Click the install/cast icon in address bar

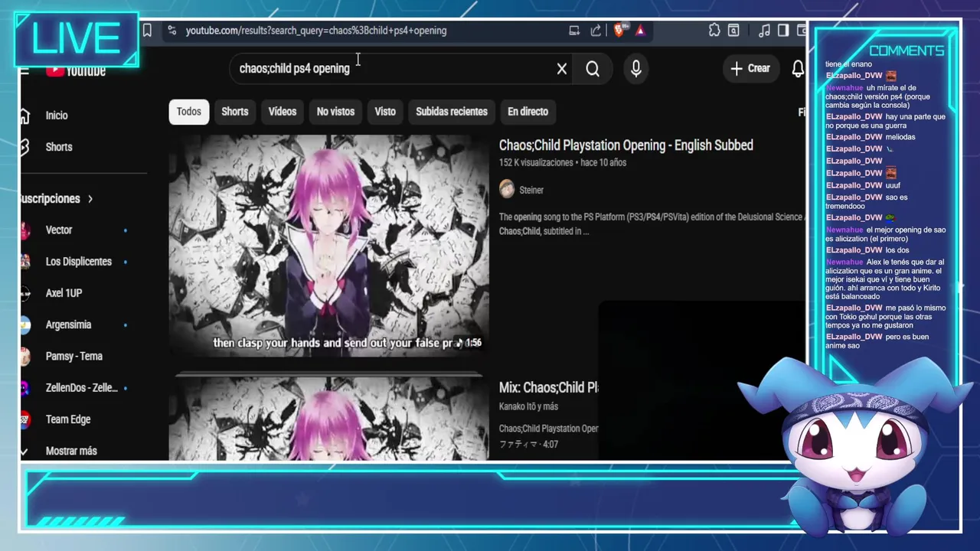point(574,31)
